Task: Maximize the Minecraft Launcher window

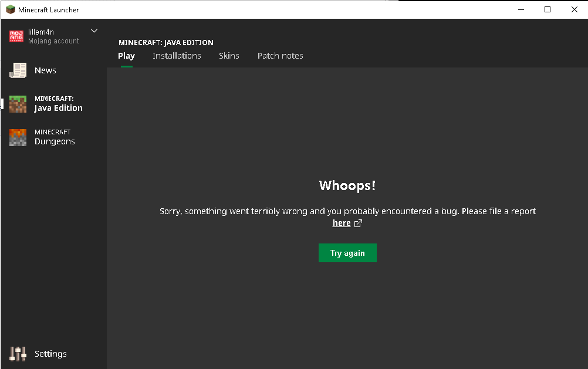Action: [x=548, y=9]
